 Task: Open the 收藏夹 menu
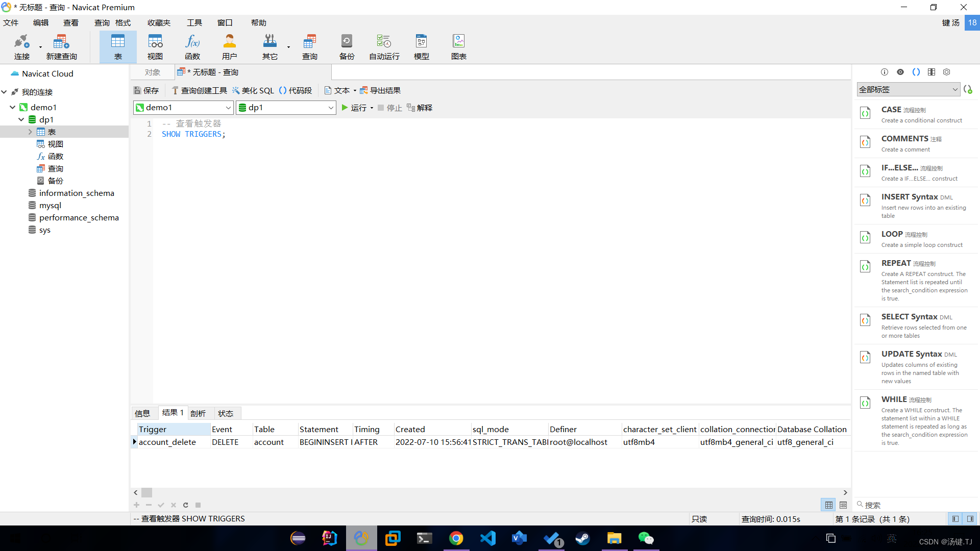click(159, 22)
